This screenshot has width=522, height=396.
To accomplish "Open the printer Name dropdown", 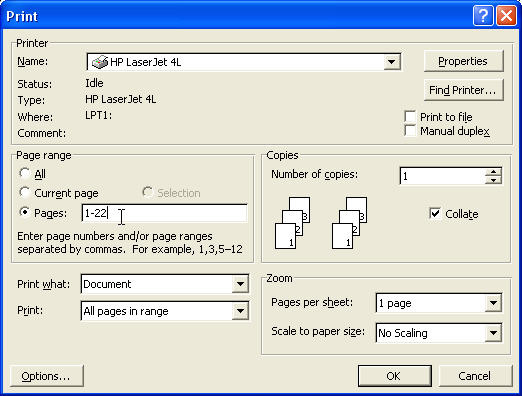I will pyautogui.click(x=392, y=62).
